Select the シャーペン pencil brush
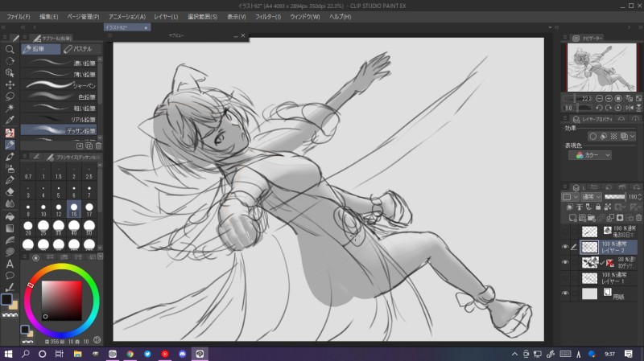Viewport: 644px width, 361px height. click(x=59, y=85)
